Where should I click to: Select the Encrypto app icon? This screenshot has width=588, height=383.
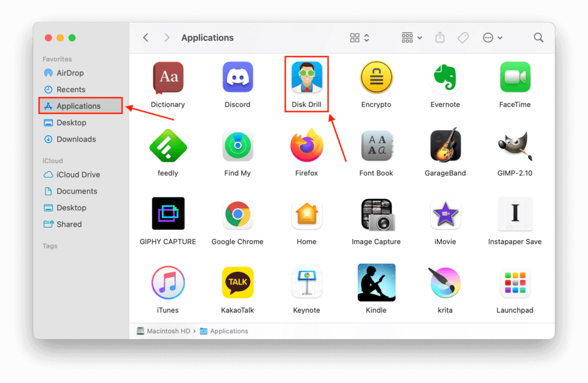376,77
